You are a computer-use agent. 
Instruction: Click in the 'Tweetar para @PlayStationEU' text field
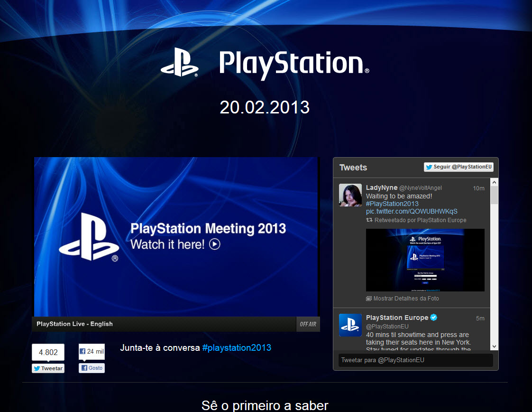(x=415, y=360)
